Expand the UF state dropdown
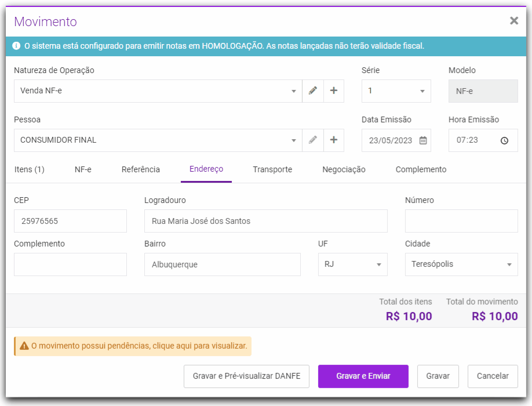This screenshot has height=406, width=532. (x=378, y=264)
